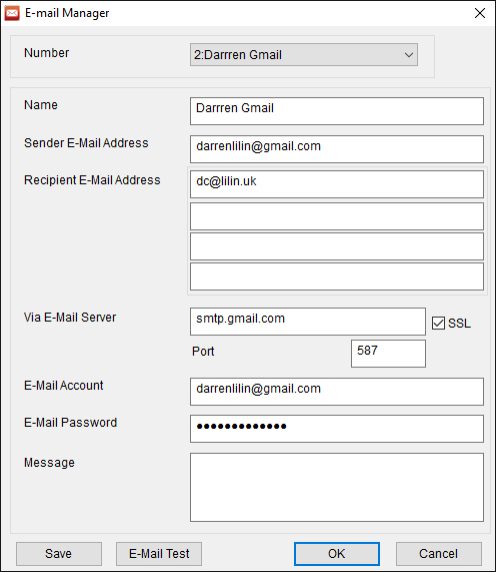
Task: Click the dropdown chevron arrow for Number
Action: pos(409,55)
